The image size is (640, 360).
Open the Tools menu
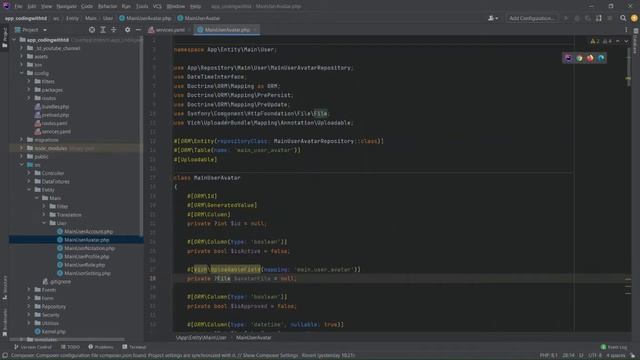point(142,6)
